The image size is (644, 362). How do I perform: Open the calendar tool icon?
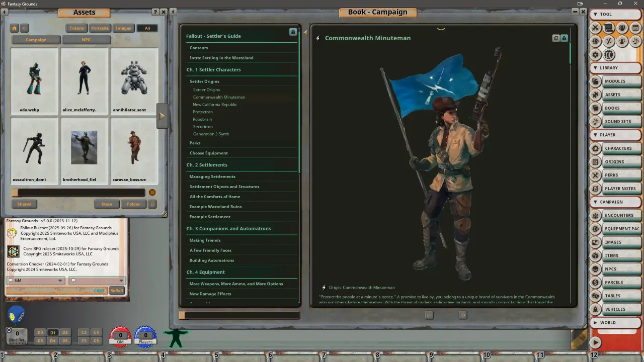click(x=635, y=28)
